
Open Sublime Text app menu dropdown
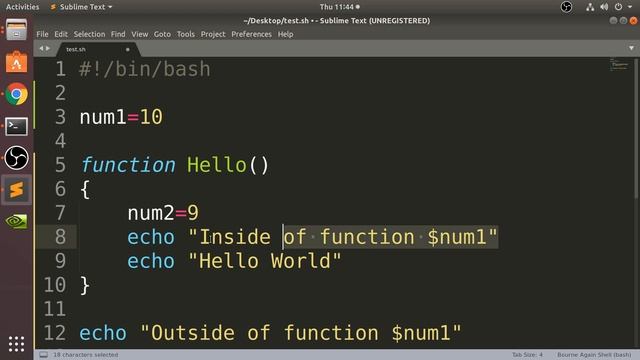tap(82, 7)
